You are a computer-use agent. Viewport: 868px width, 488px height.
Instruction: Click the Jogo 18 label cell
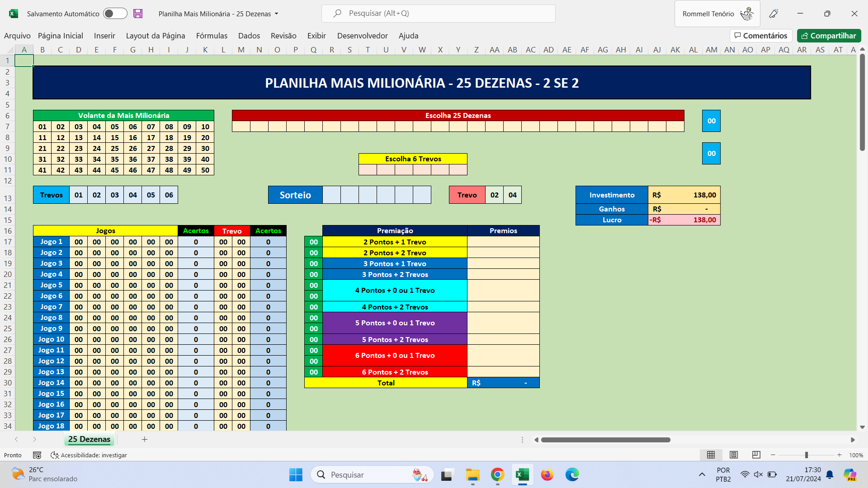[x=52, y=426]
